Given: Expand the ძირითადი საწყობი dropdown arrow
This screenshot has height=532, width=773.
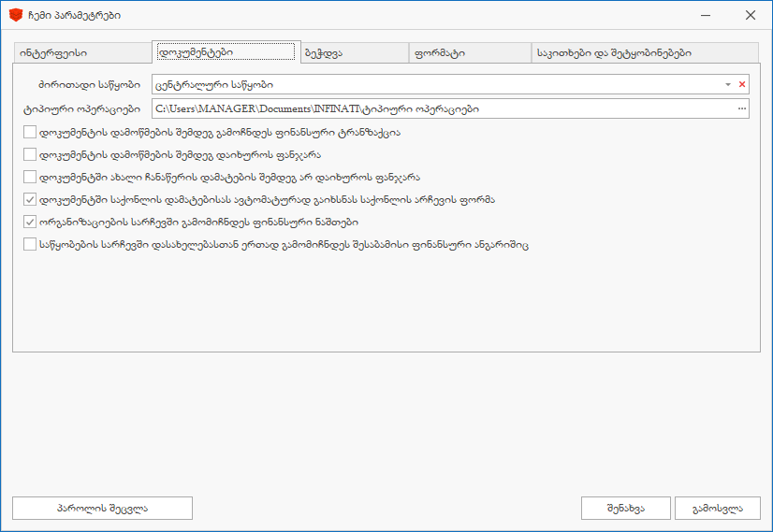Looking at the screenshot, I should [x=727, y=84].
